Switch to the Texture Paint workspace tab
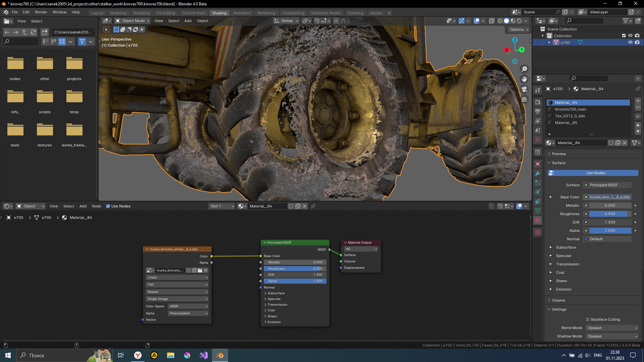The height and width of the screenshot is (362, 644). click(x=194, y=13)
